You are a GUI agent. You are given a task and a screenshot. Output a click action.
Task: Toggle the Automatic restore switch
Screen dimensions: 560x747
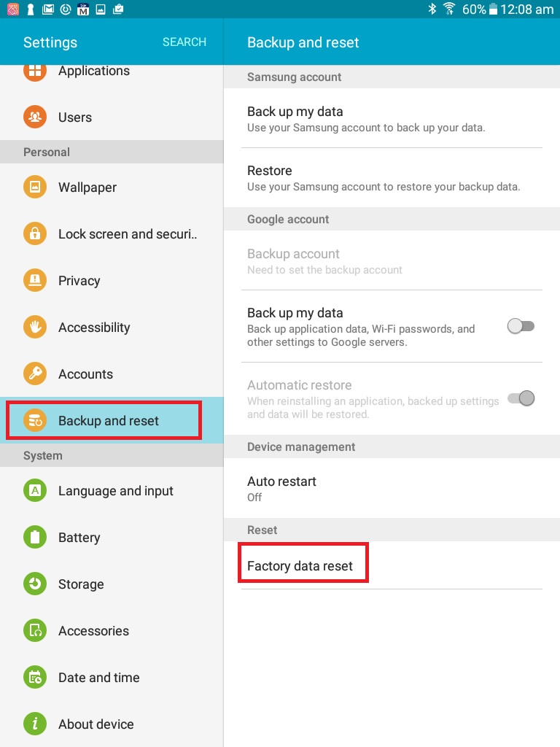click(x=521, y=398)
